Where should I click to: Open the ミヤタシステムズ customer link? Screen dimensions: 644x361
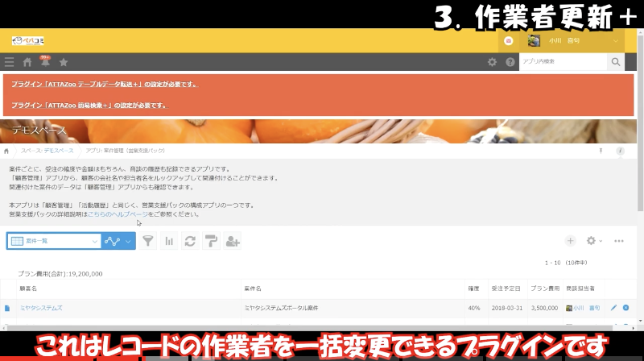click(x=41, y=308)
